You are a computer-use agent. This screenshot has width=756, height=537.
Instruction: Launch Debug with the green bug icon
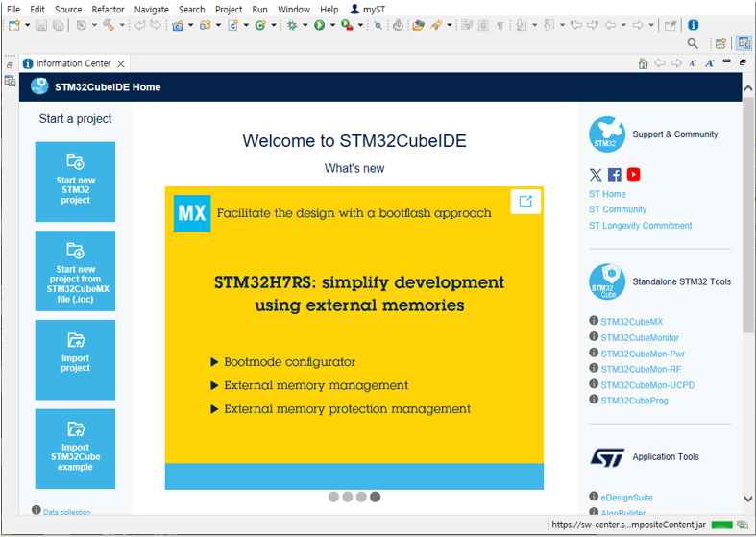pyautogui.click(x=292, y=25)
